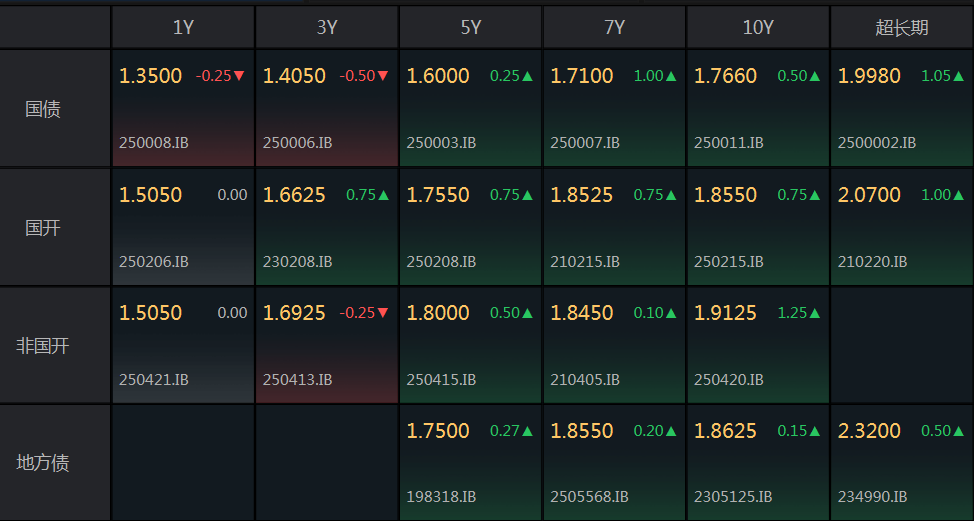974x521 pixels.
Task: Click the red down arrow in 国债 3Y cell
Action: point(383,76)
